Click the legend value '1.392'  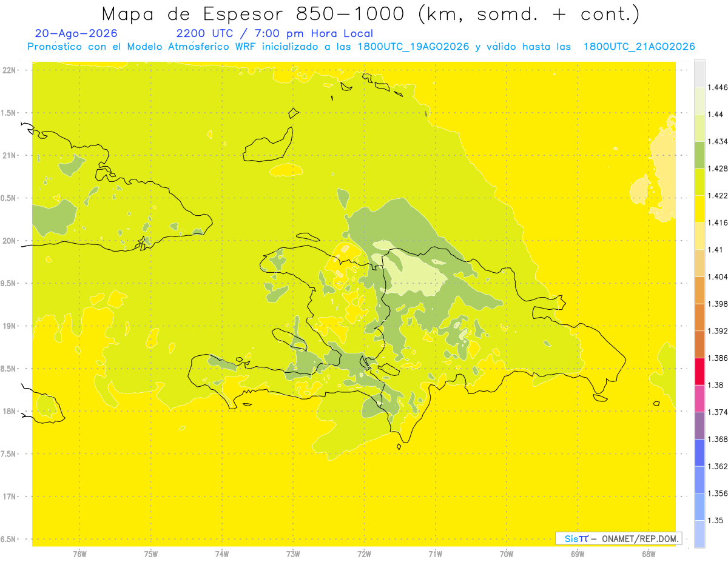click(x=718, y=331)
